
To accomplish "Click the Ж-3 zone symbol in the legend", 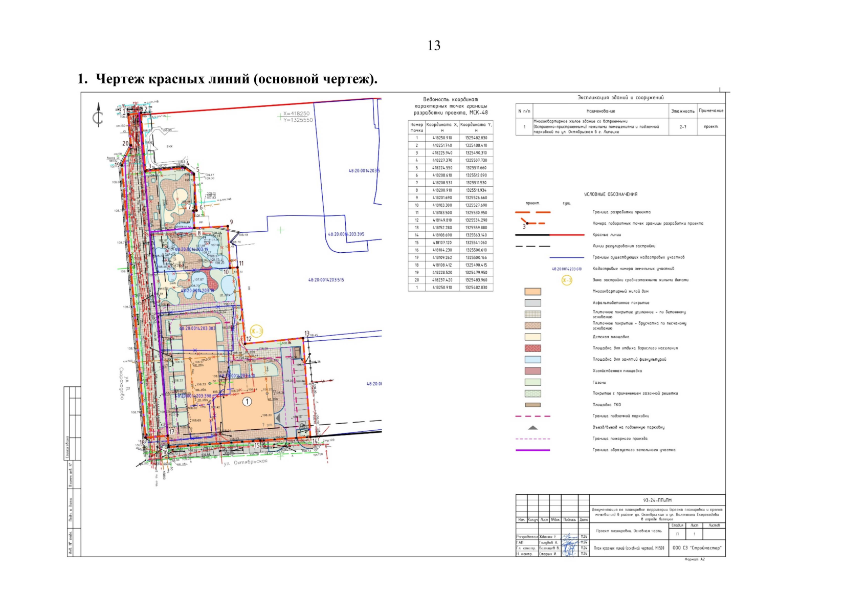I will [567, 280].
